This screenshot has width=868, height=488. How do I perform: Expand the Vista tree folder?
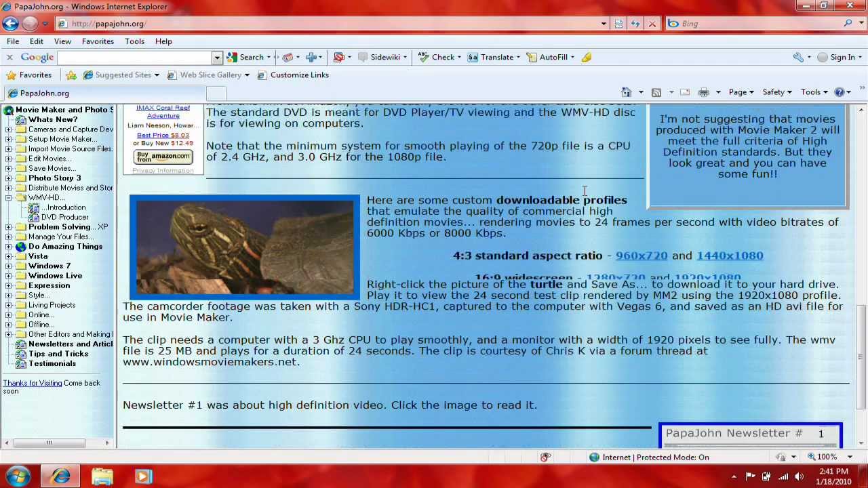(x=8, y=257)
